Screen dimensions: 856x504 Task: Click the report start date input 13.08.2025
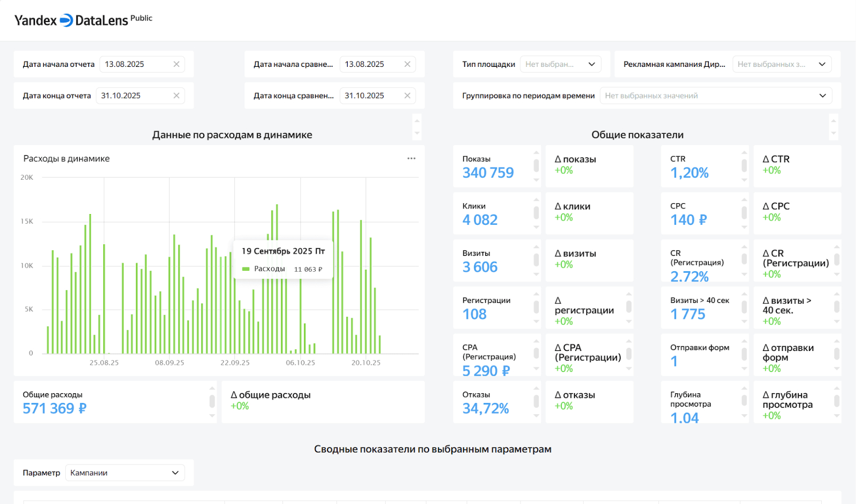pos(134,64)
